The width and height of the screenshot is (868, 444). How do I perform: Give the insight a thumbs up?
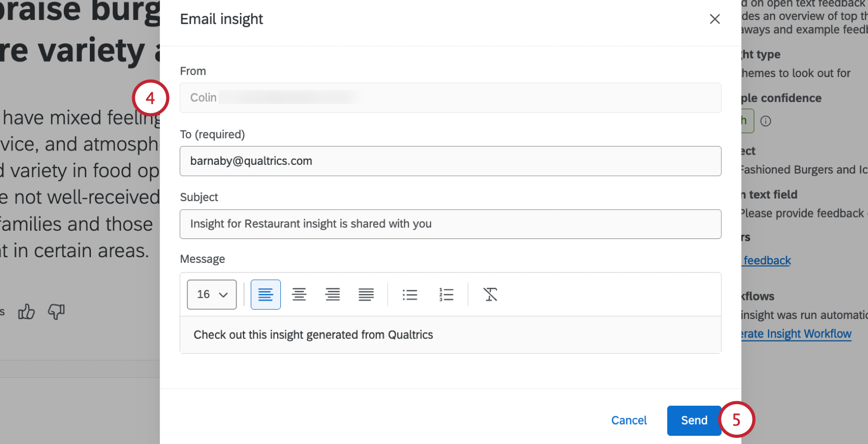point(26,311)
